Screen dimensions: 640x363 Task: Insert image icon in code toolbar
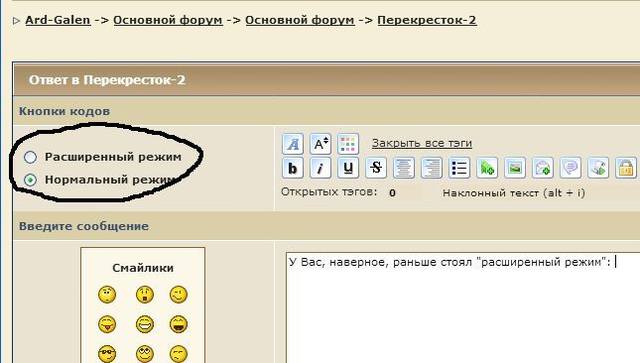tap(515, 168)
